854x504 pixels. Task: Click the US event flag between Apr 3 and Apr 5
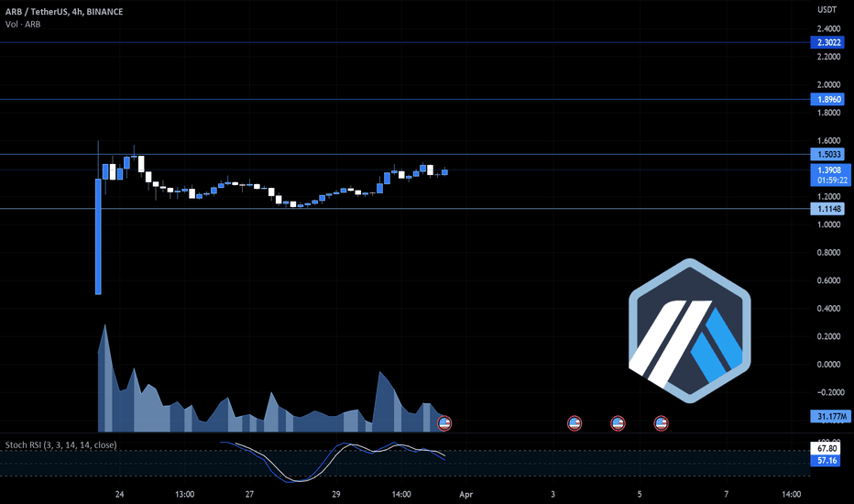[x=618, y=423]
